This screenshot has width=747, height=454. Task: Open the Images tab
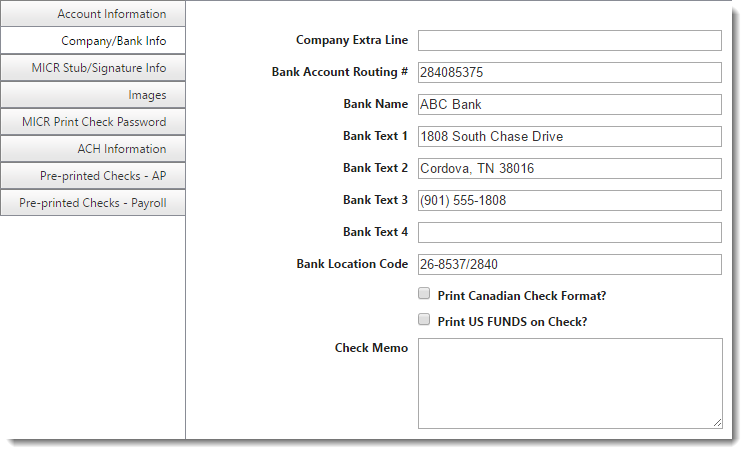[x=93, y=95]
